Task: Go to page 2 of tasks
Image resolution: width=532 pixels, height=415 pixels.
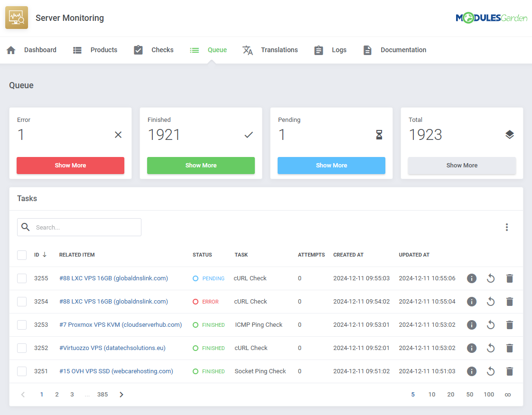Action: coord(56,394)
